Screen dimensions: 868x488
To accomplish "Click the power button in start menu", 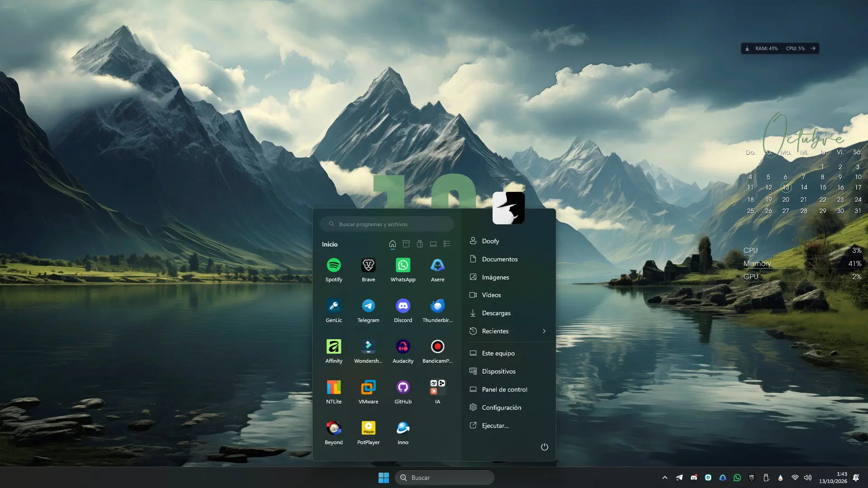I will (545, 447).
